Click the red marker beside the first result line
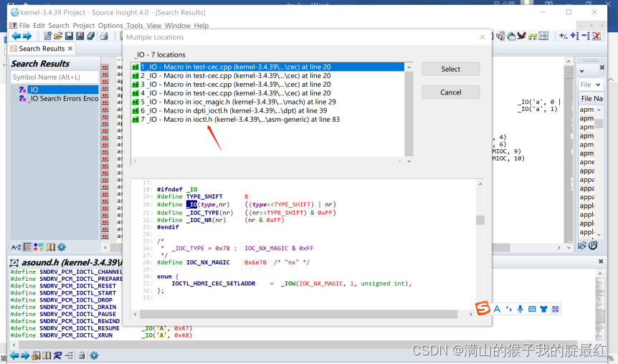This screenshot has height=364, width=618. 105,67
